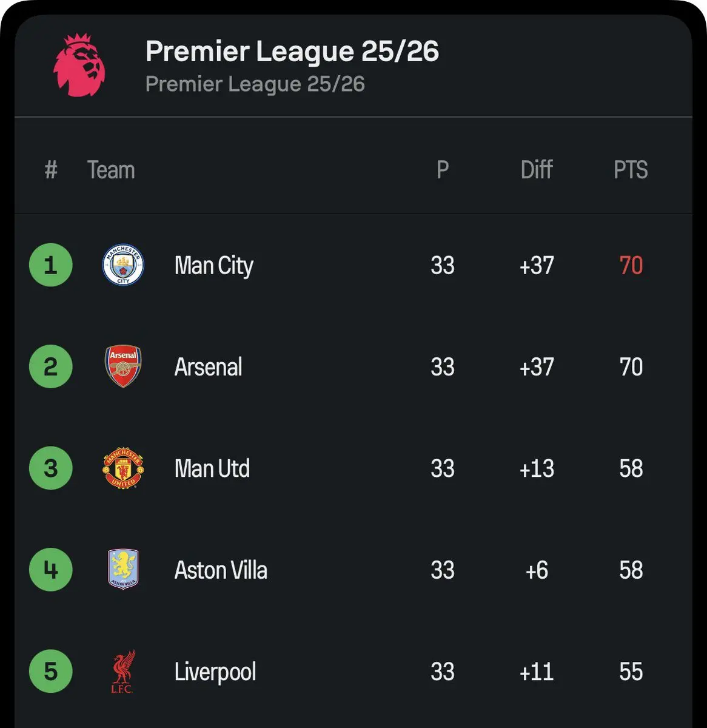Click Man City's red 70 points value

(631, 265)
